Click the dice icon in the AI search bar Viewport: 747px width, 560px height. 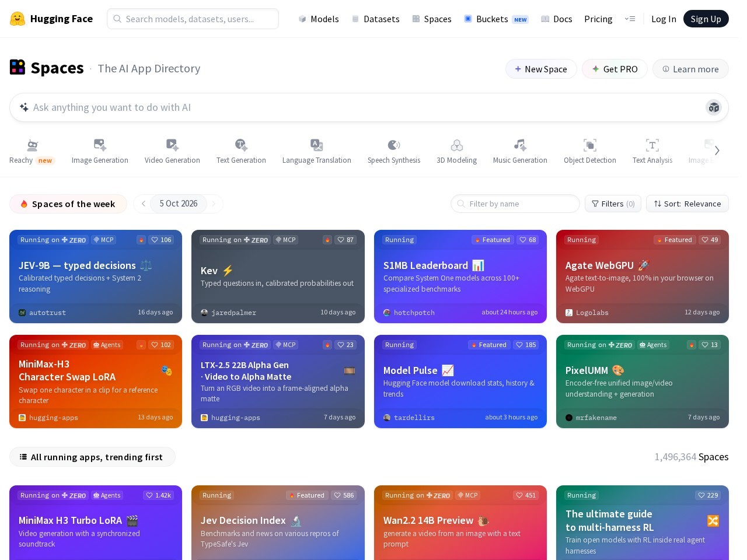(x=714, y=107)
